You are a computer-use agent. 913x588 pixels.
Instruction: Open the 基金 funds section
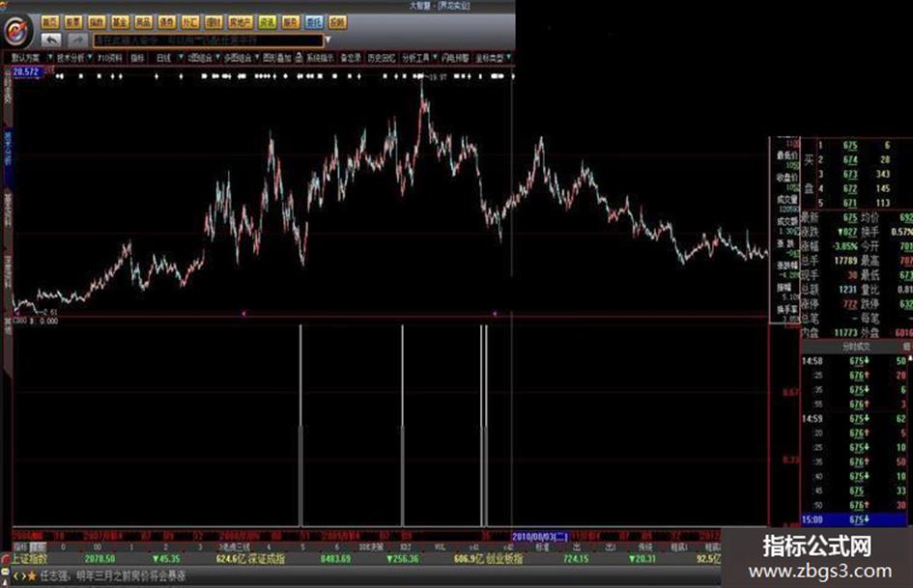point(120,22)
